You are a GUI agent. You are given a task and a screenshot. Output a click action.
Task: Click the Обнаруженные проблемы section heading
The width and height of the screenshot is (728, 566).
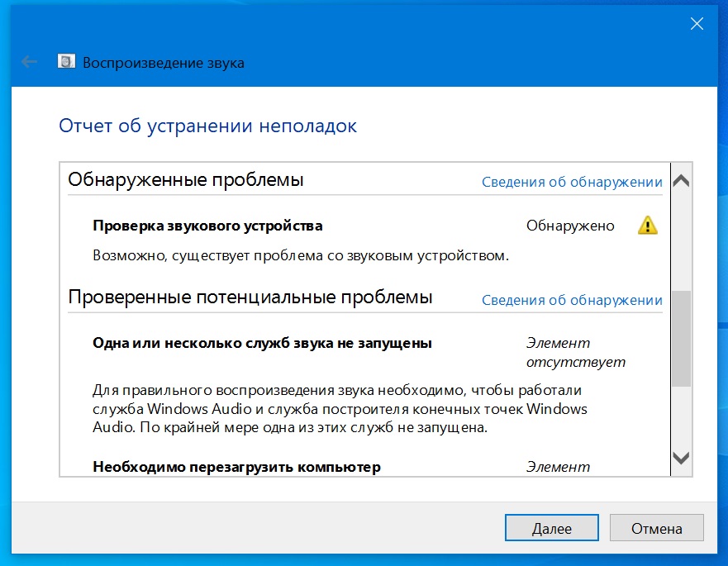tap(186, 179)
